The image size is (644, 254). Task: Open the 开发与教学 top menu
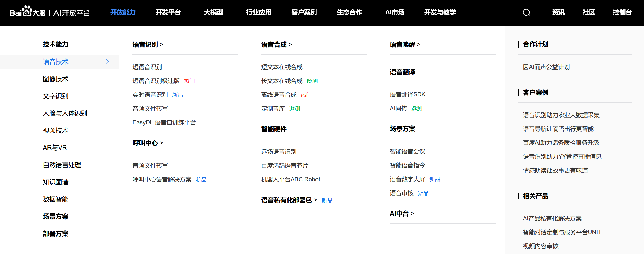[x=440, y=12]
